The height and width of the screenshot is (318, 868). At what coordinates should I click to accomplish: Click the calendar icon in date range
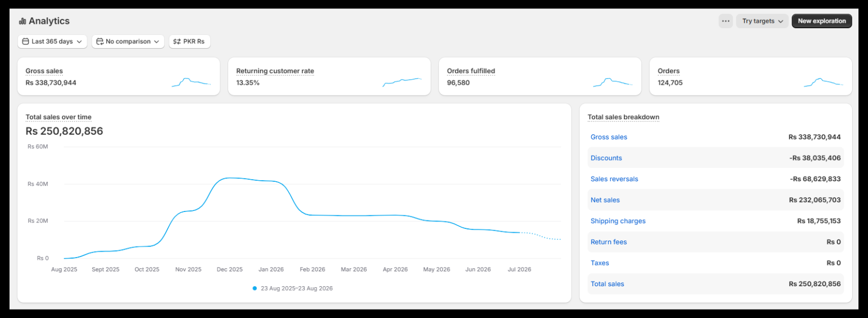pyautogui.click(x=25, y=41)
